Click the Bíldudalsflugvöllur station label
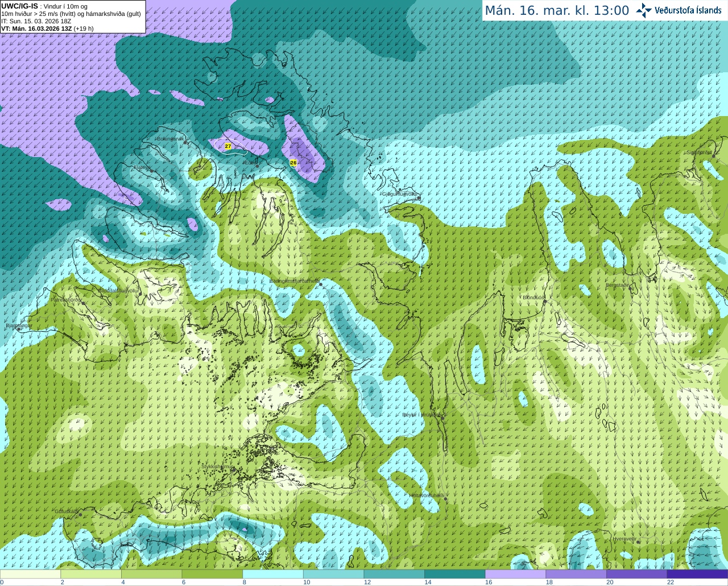 (119, 290)
